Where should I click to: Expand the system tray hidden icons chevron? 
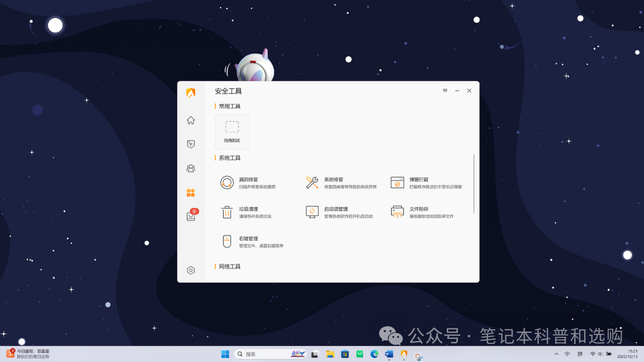click(x=556, y=354)
